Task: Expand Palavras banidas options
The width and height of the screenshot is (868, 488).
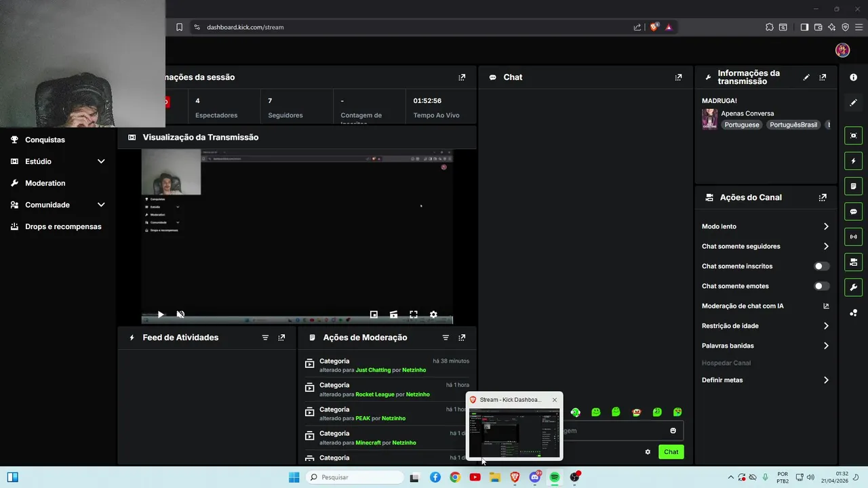Action: 826,346
